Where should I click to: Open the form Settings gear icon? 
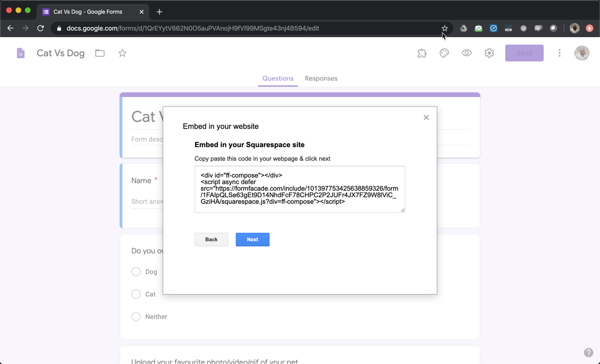(x=489, y=53)
